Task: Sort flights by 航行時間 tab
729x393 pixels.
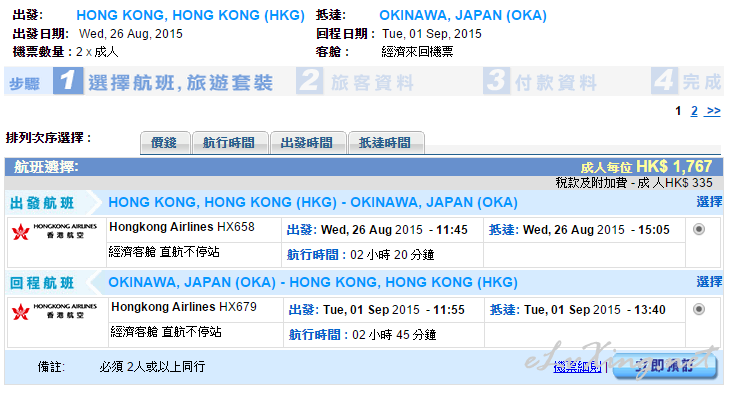Action: click(x=230, y=142)
